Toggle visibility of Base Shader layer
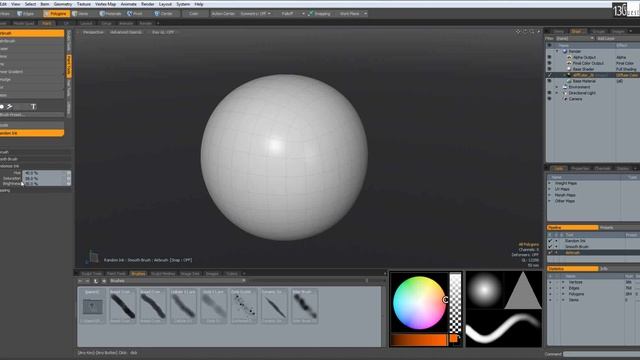Image resolution: width=640 pixels, height=360 pixels. click(549, 69)
